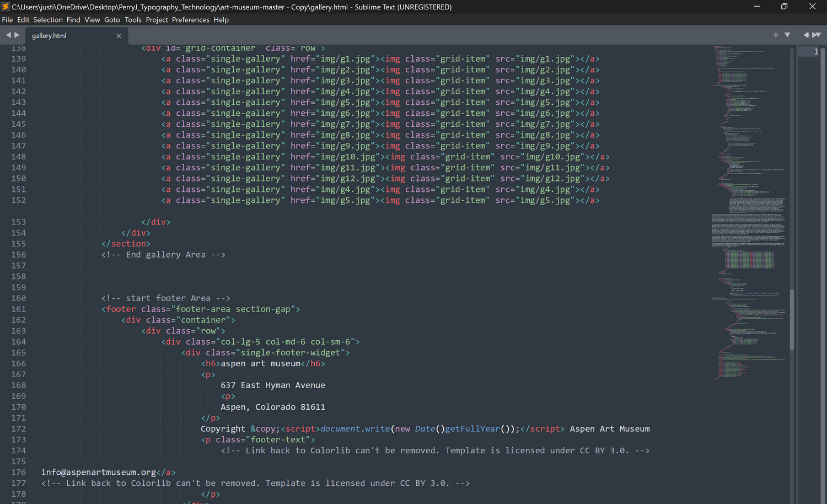Viewport: 827px width, 504px height.
Task: Click 'footer-area section-gap' class string
Action: tap(235, 309)
